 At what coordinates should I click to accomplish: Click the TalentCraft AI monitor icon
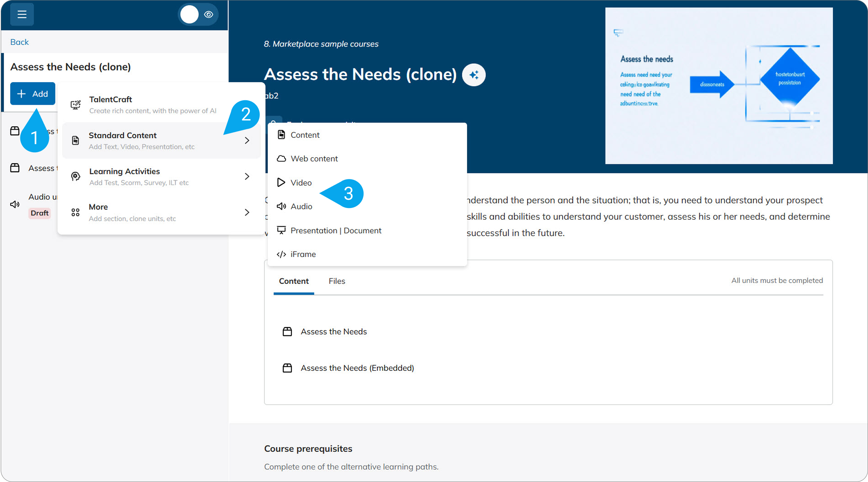coord(75,104)
